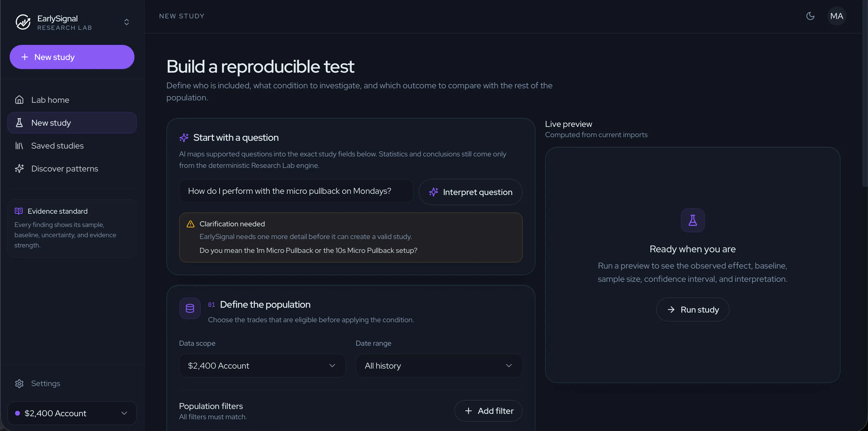
Task: Open the MA user avatar menu
Action: tap(836, 16)
